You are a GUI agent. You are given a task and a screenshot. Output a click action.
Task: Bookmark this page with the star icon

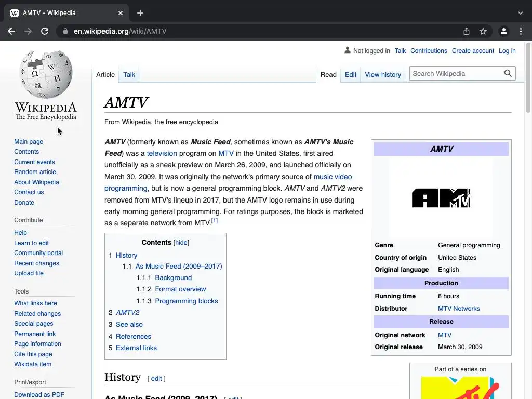pos(483,31)
